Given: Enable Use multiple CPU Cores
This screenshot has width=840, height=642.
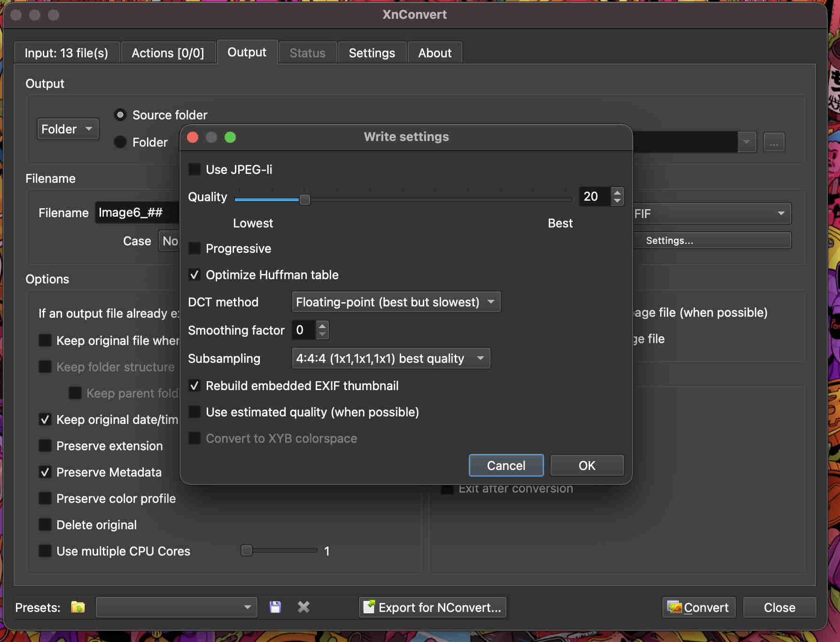Looking at the screenshot, I should 45,551.
